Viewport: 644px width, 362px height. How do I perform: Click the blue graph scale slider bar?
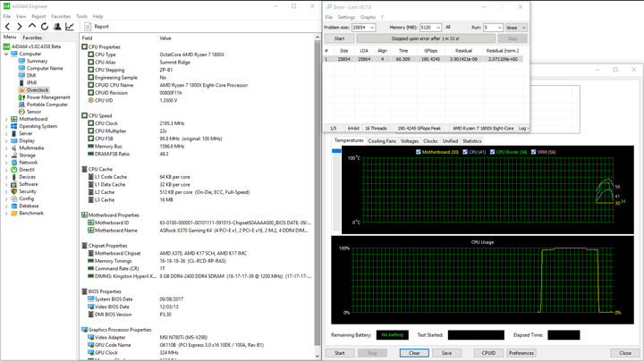click(337, 151)
